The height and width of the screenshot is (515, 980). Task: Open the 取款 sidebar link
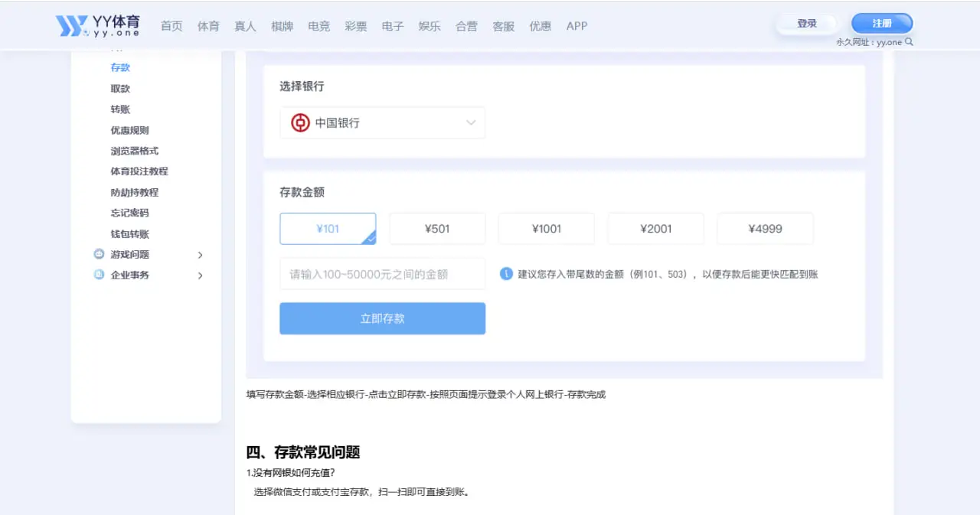[x=120, y=88]
